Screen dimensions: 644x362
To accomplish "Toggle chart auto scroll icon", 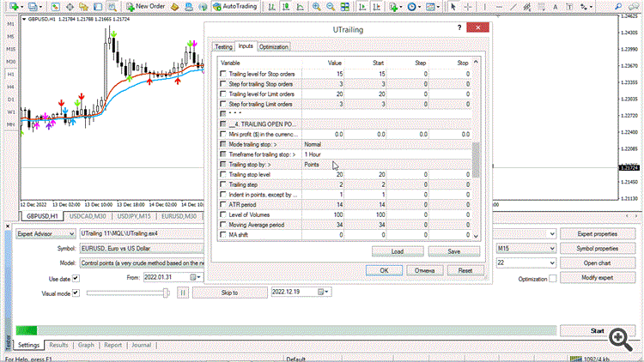I will click(362, 7).
